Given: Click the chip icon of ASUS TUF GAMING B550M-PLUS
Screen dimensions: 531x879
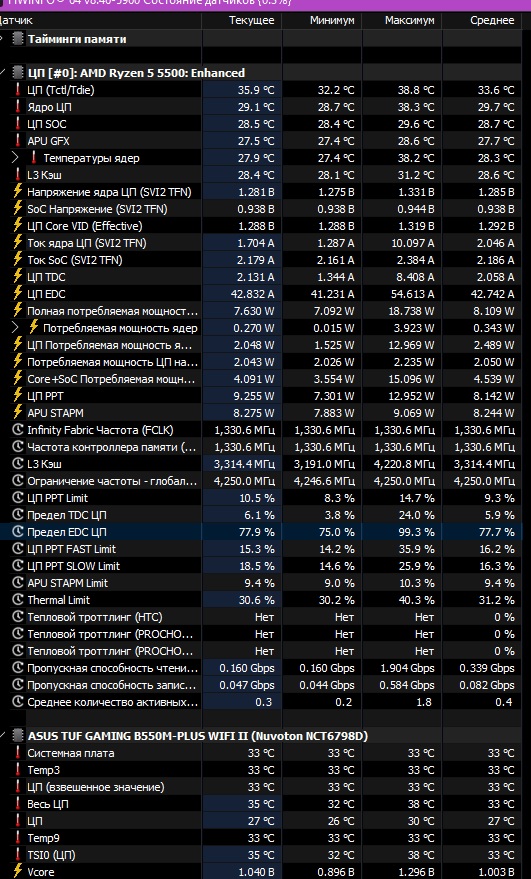Looking at the screenshot, I should 19,735.
